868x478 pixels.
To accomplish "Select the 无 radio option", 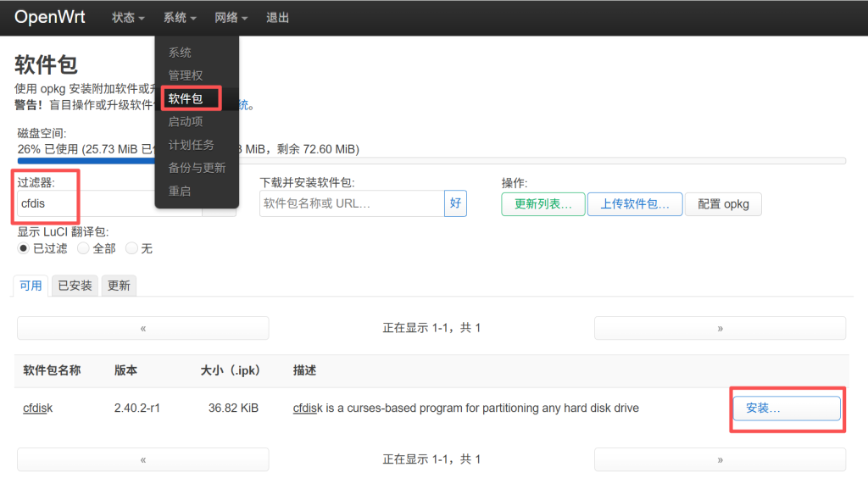I will (x=131, y=248).
